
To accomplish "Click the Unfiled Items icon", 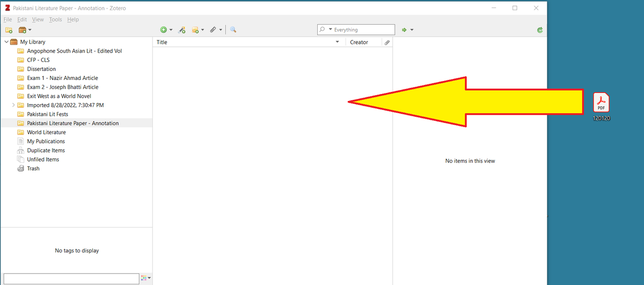I will point(21,159).
